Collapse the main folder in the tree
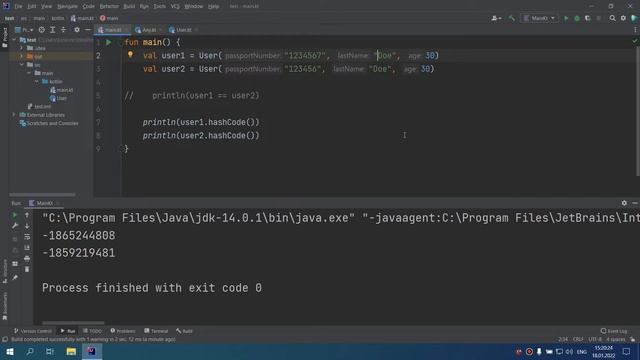This screenshot has height=360, width=640. click(x=29, y=73)
